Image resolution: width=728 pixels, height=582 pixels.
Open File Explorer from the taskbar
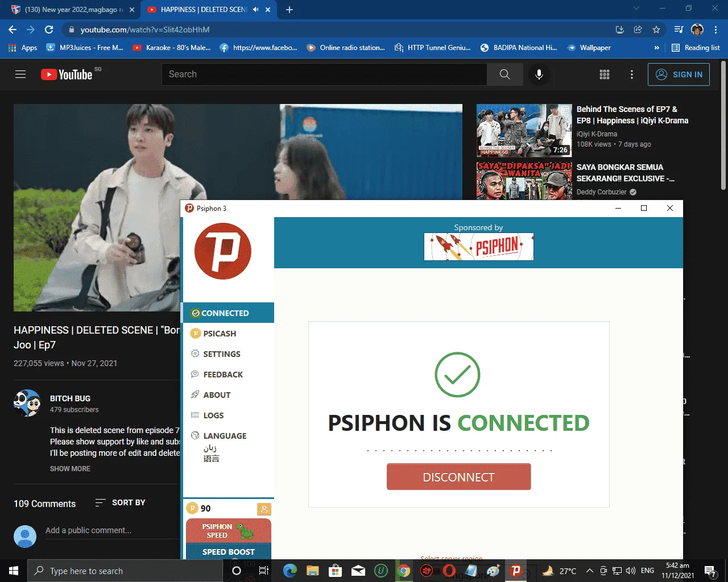312,571
